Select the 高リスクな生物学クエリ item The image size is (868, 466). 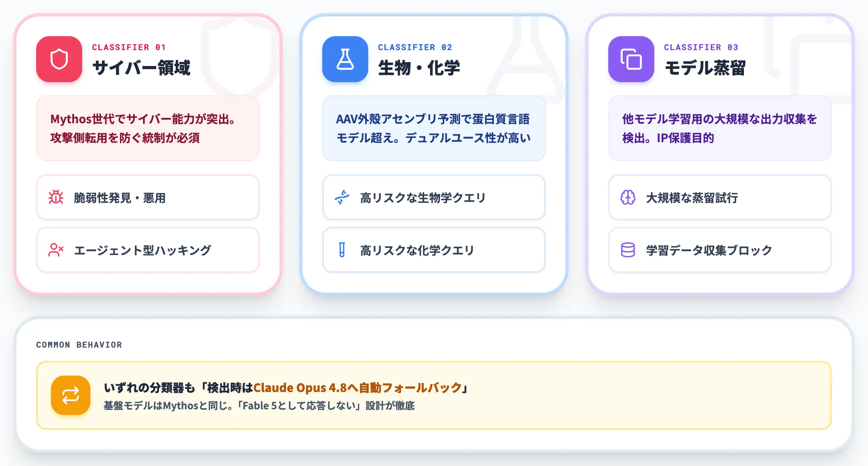click(x=434, y=198)
